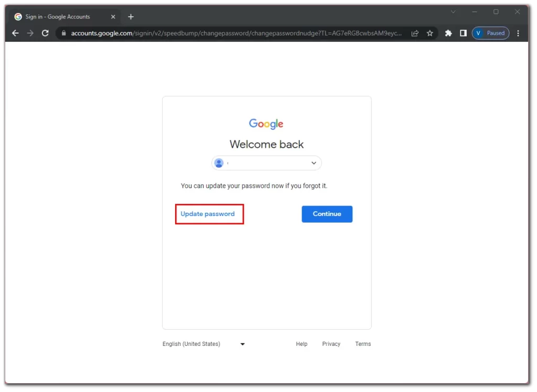Bookmark this page with the star icon
The image size is (537, 392).
point(430,33)
